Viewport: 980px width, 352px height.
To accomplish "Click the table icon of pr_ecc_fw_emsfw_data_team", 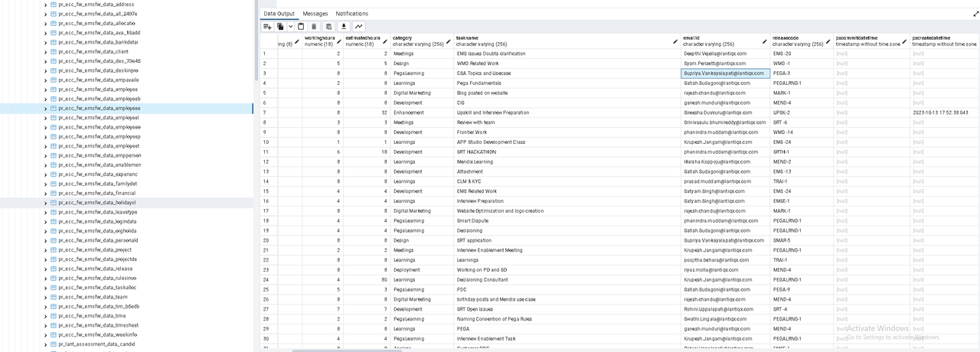I will 53,297.
